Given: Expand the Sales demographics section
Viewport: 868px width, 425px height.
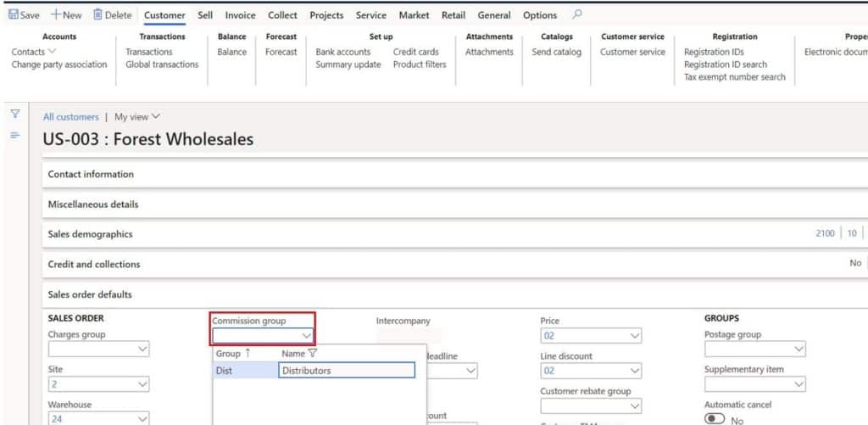Looking at the screenshot, I should [x=455, y=234].
